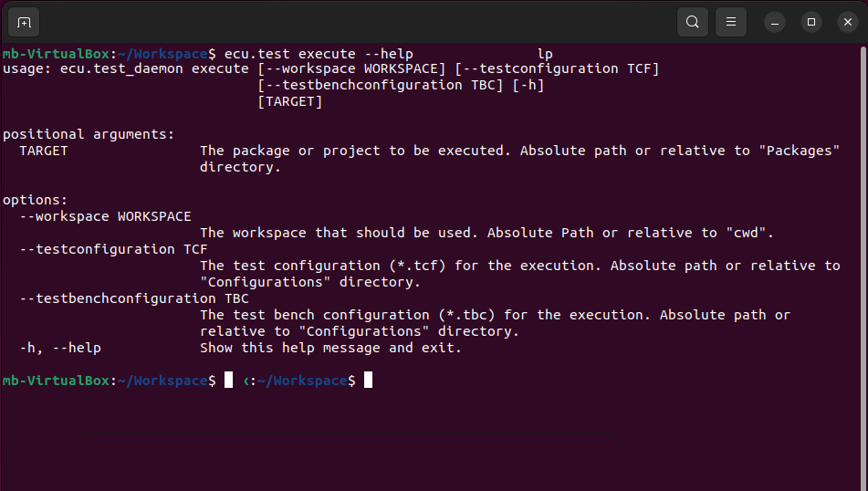The height and width of the screenshot is (491, 868).
Task: Click the '"cwd"' word in workspace description
Action: click(746, 233)
